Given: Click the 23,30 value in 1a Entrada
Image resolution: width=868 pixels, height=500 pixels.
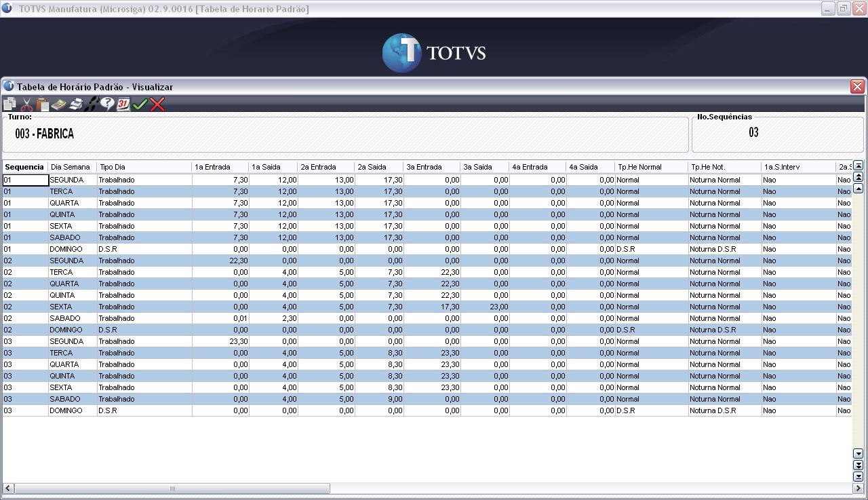Looking at the screenshot, I should click(x=239, y=342).
